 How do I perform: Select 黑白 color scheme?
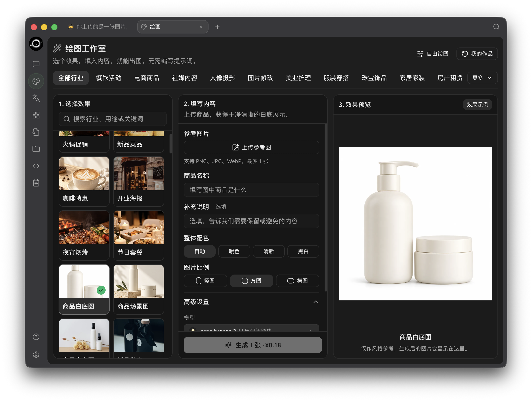[303, 251]
